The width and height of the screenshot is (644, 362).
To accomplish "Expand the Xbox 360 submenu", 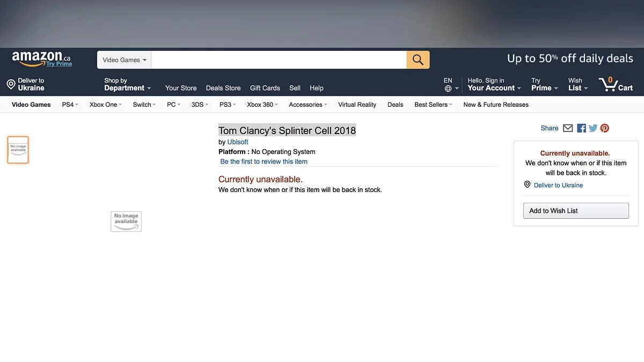I will (x=262, y=105).
